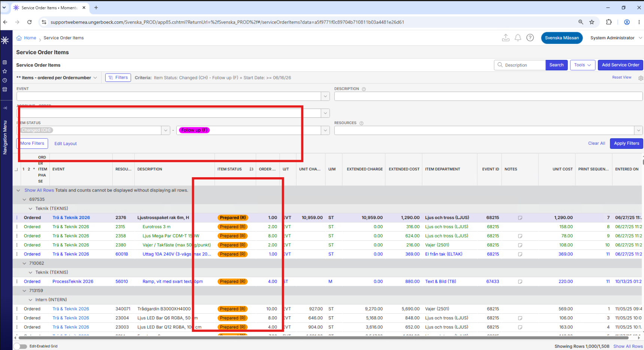Sort by the EVENT column header
644x350 pixels.
pyautogui.click(x=59, y=169)
